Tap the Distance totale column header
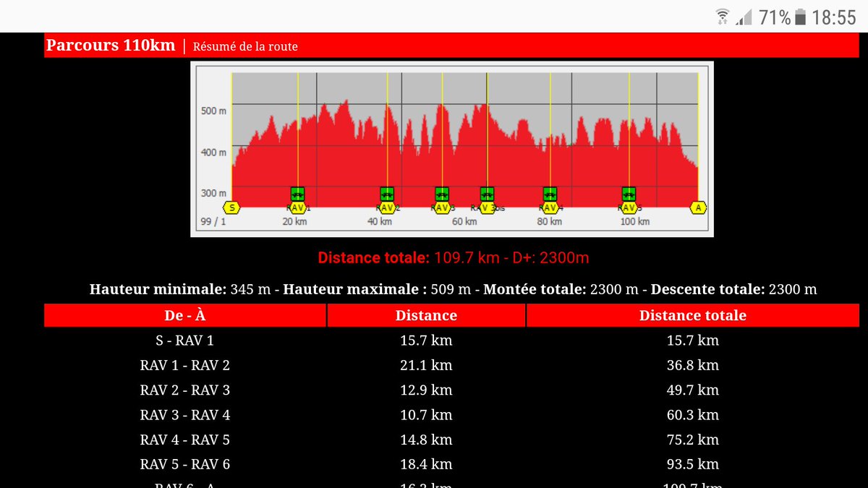The width and height of the screenshot is (868, 488). [x=693, y=315]
